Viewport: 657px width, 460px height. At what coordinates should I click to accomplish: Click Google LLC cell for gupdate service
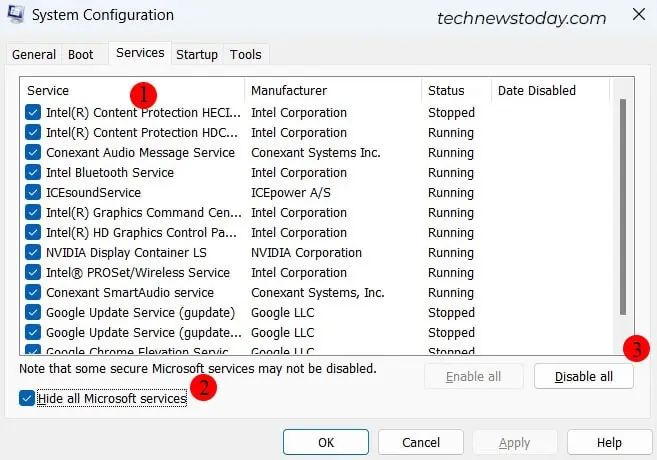(282, 313)
